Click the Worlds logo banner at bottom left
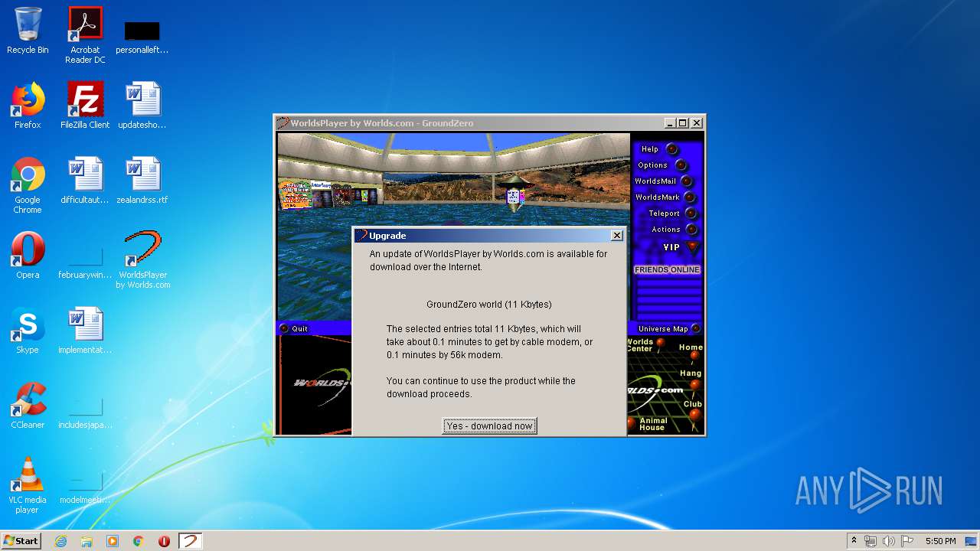Viewport: 980px width, 551px height. pos(314,385)
